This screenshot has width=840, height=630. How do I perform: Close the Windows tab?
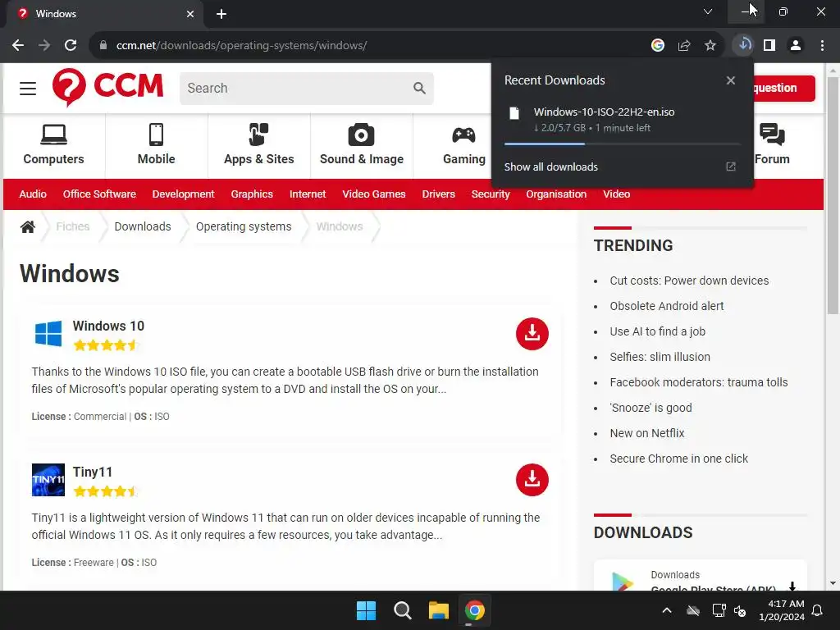[190, 14]
